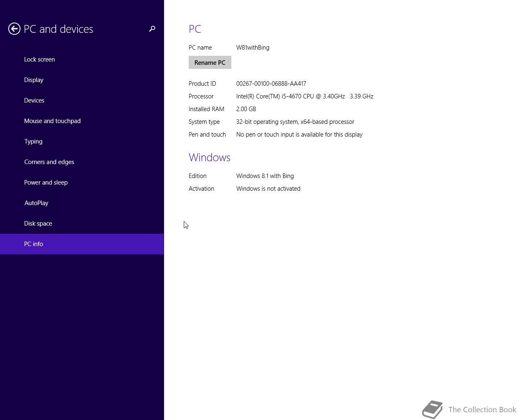
Task: Click the Windows 8.1 with Bing edition
Action: tap(265, 176)
